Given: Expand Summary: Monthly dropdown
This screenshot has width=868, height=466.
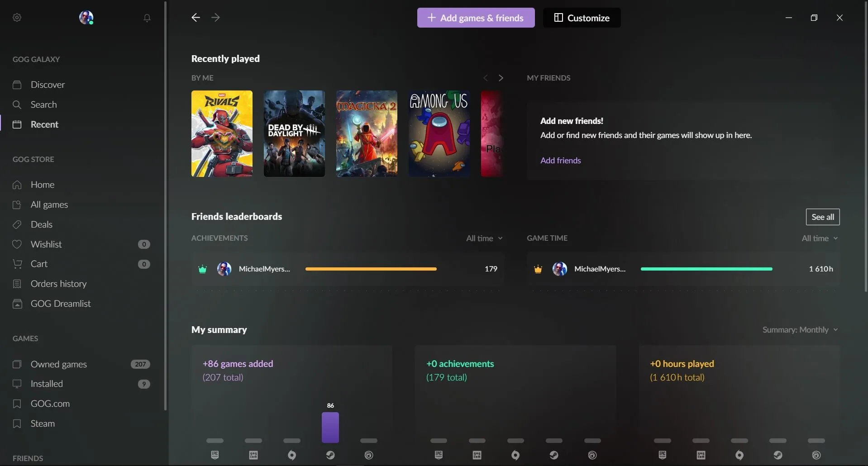Looking at the screenshot, I should (x=800, y=330).
